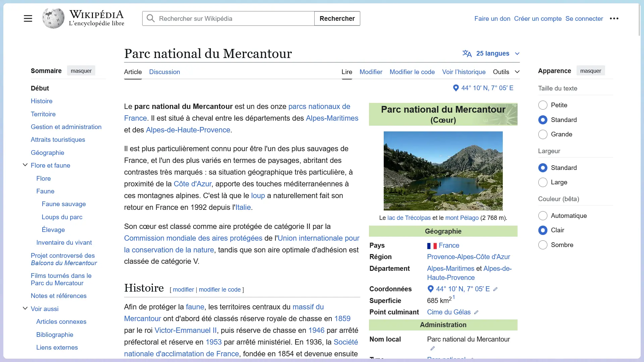
Task: Click Se connecter link
Action: [x=584, y=18]
